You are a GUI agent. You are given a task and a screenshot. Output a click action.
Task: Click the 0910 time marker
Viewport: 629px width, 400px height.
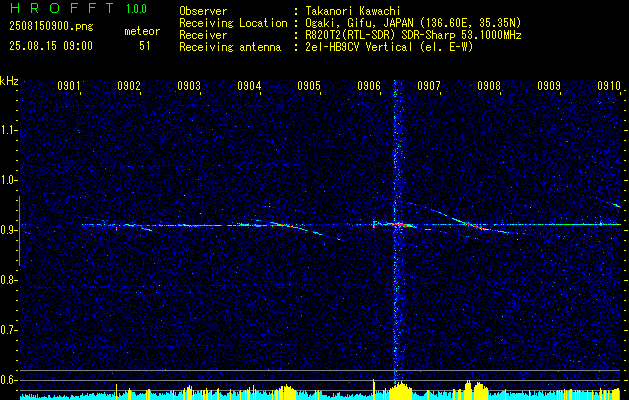pyautogui.click(x=609, y=85)
